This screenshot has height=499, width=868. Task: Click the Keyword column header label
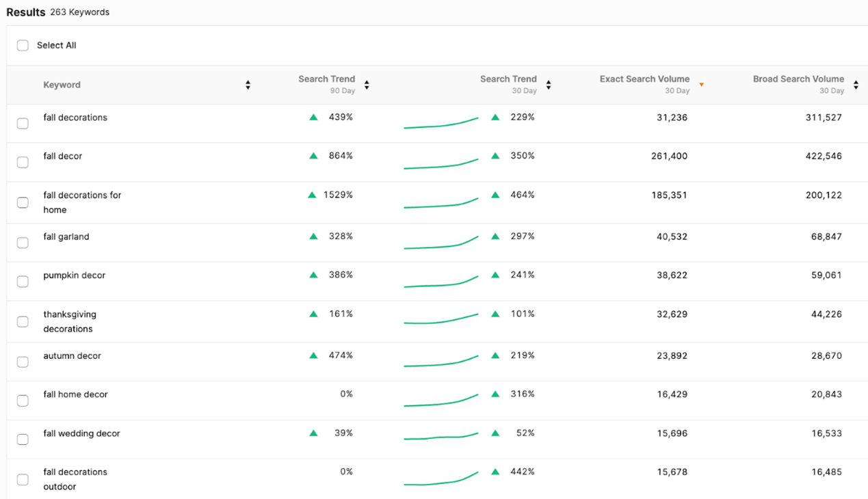(62, 85)
